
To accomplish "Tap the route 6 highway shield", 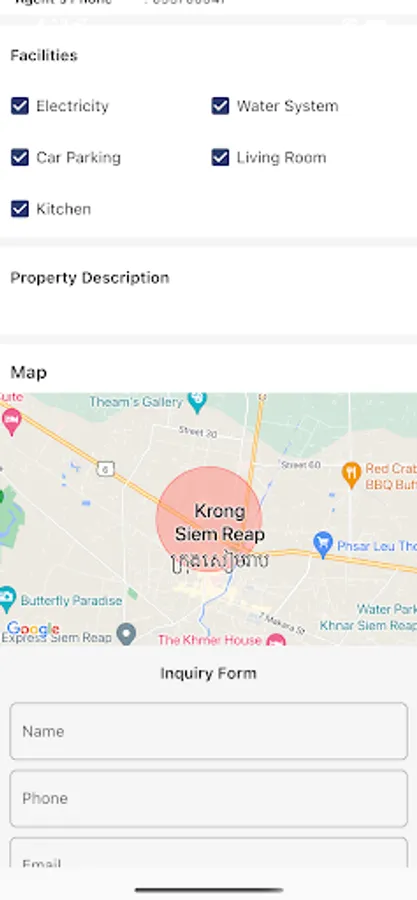I will (104, 469).
